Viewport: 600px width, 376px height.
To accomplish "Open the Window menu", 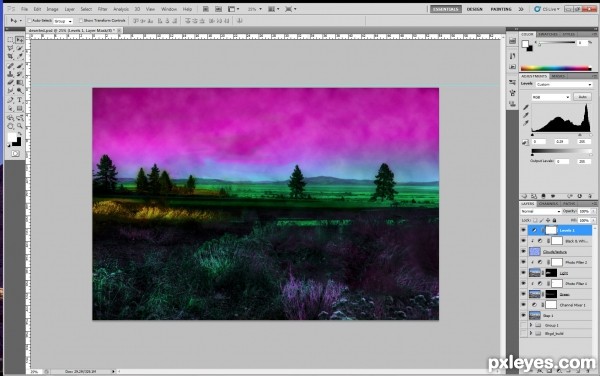I will coord(169,9).
